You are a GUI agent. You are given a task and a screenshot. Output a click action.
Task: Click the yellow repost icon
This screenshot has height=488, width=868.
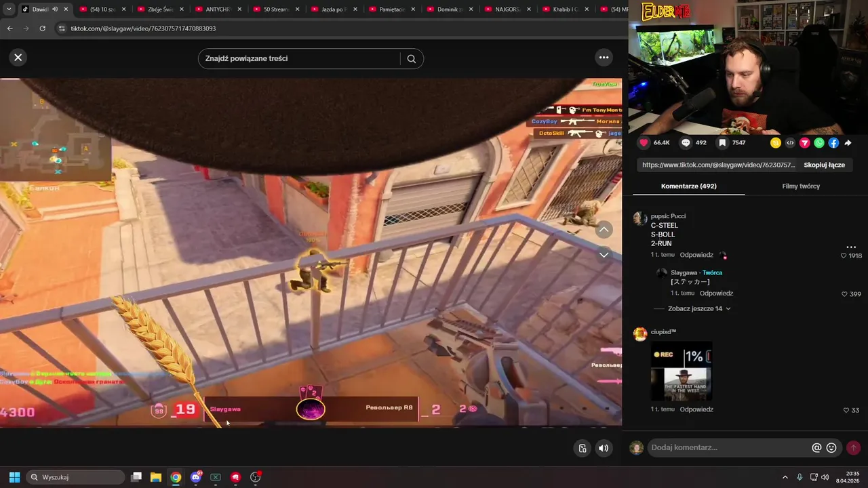pos(775,143)
